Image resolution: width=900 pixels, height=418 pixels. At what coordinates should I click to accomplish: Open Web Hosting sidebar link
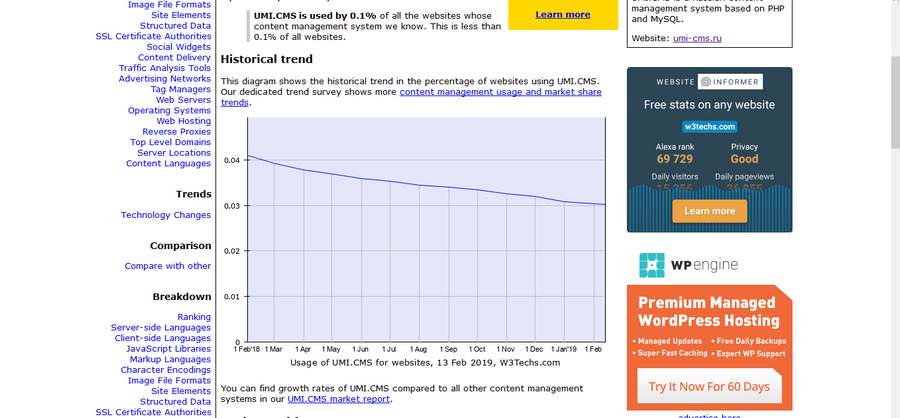pos(184,121)
